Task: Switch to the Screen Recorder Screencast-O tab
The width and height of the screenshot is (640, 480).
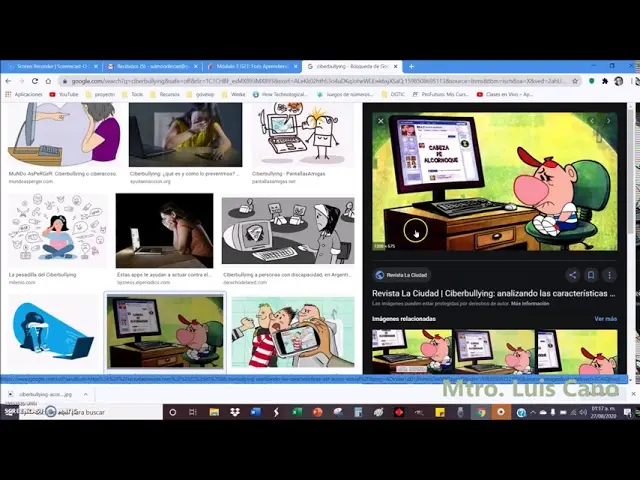Action: tap(51, 66)
